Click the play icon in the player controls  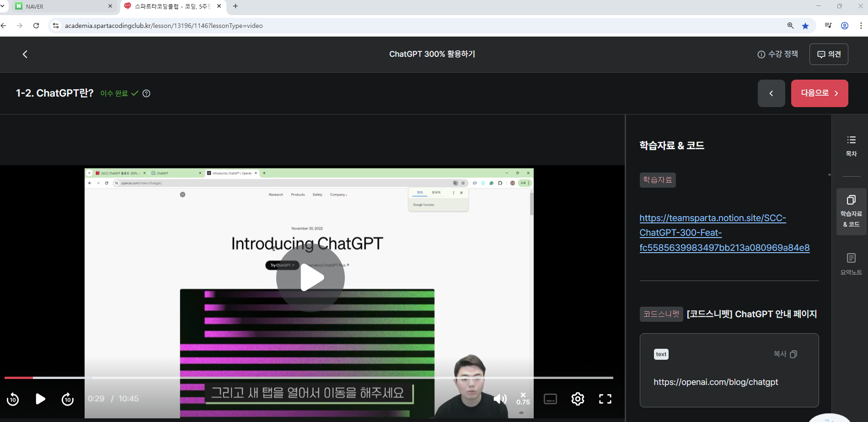(x=40, y=399)
